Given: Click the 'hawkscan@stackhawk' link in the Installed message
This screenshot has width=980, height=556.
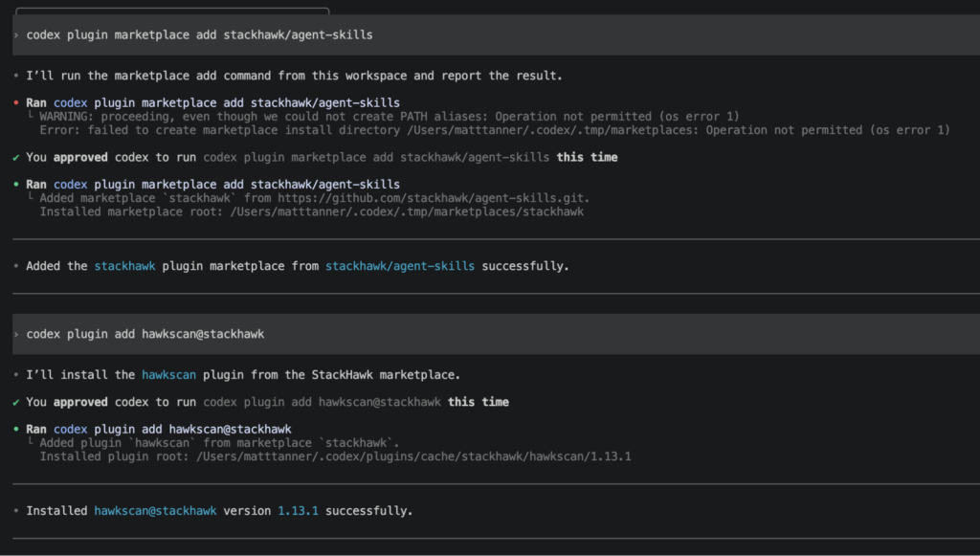Looking at the screenshot, I should tap(156, 511).
